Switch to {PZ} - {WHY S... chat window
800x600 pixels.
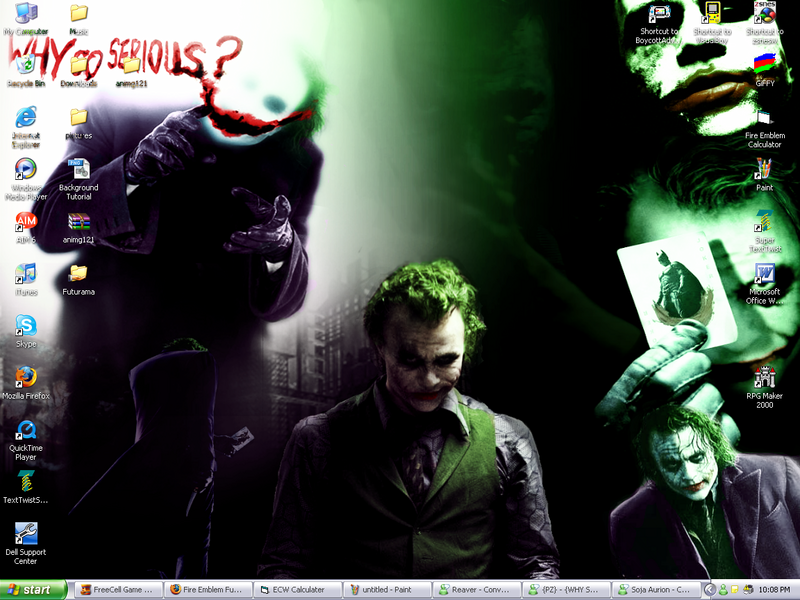[566, 590]
